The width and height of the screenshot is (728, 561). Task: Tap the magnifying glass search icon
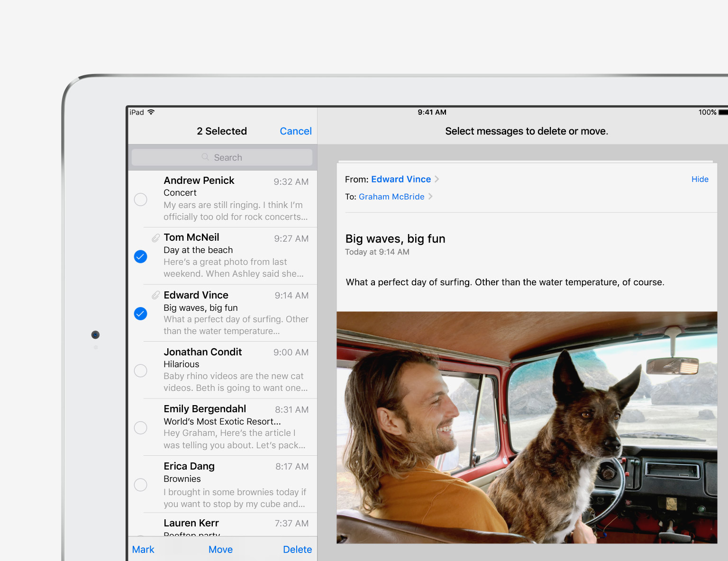coord(205,157)
